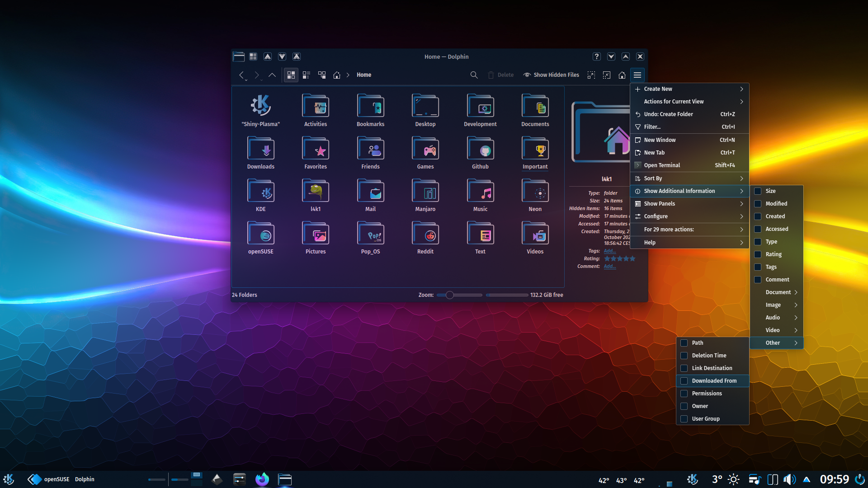Go up one folder level

(272, 75)
